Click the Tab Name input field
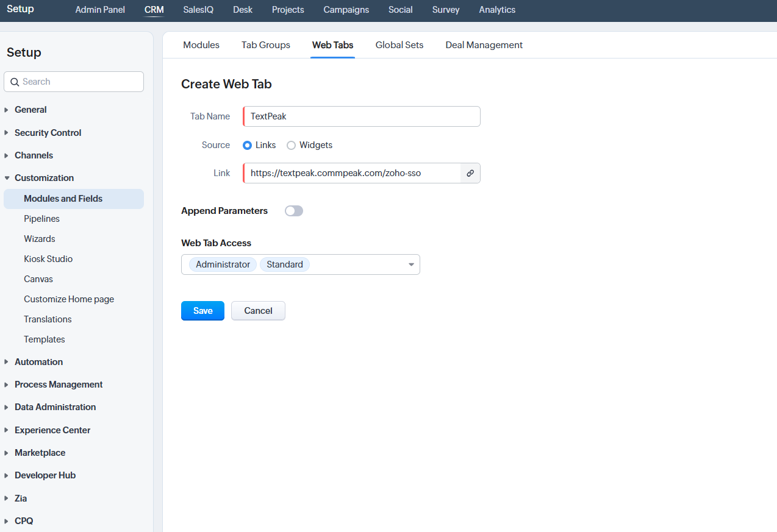 click(362, 116)
